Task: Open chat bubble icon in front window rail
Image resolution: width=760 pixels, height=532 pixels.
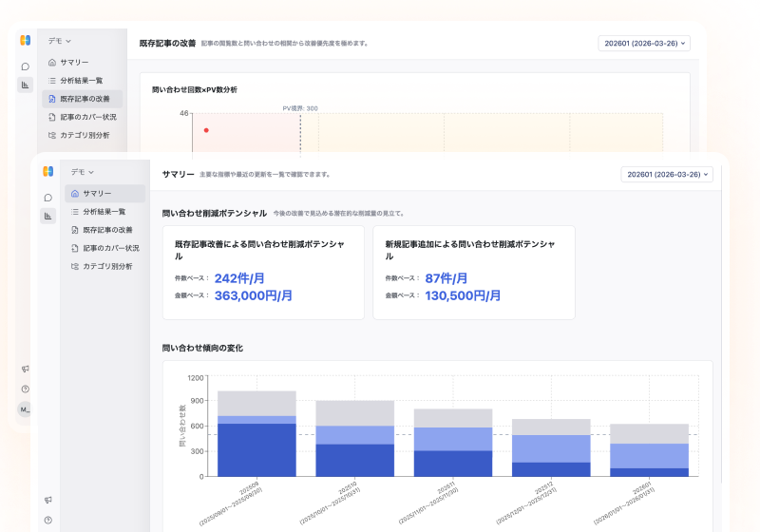Action: pos(48,198)
